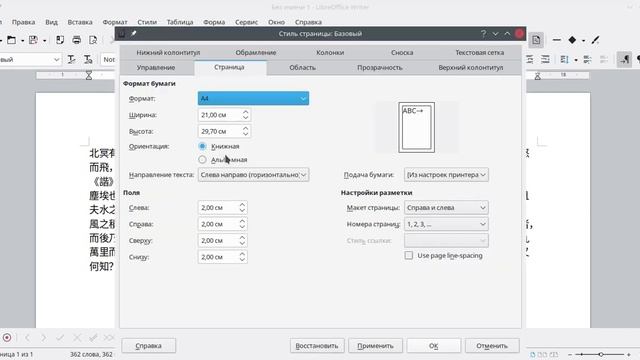Image resolution: width=640 pixels, height=360 pixels.
Task: Select the diamond basic shapes icon
Action: click(x=572, y=40)
